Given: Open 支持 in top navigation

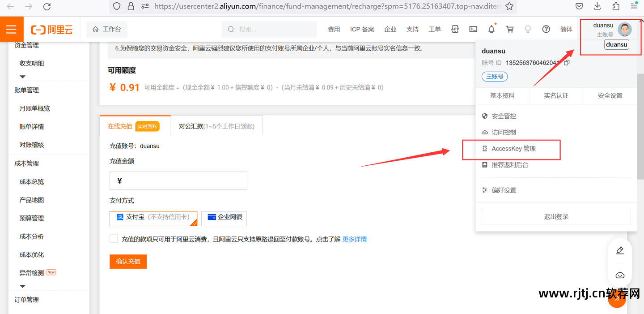Looking at the screenshot, I should (x=412, y=29).
